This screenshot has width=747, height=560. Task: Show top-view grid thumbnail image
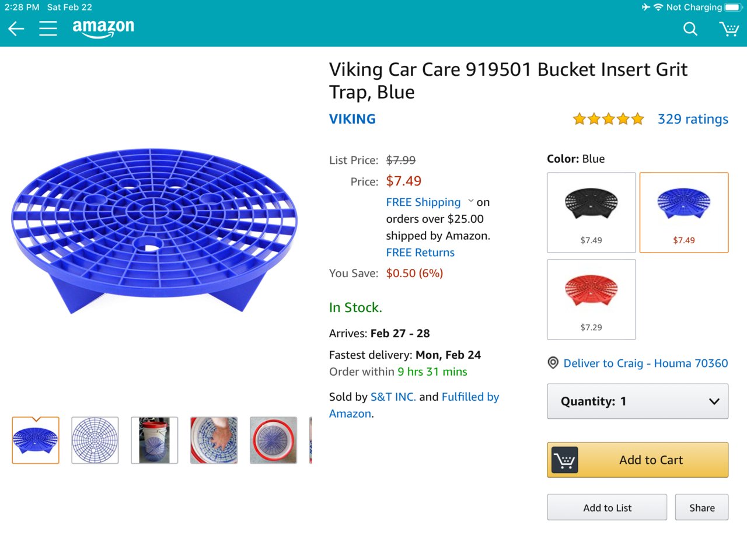tap(95, 440)
